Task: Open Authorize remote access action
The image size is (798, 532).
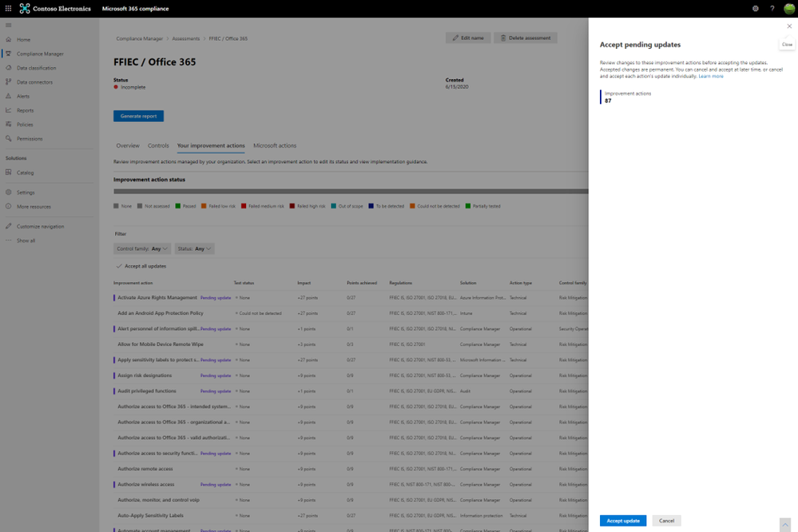Action: 145,469
